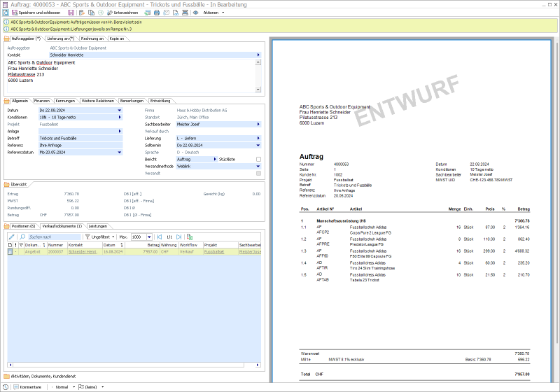Click the copy document toolbar icon

pyautogui.click(x=92, y=13)
